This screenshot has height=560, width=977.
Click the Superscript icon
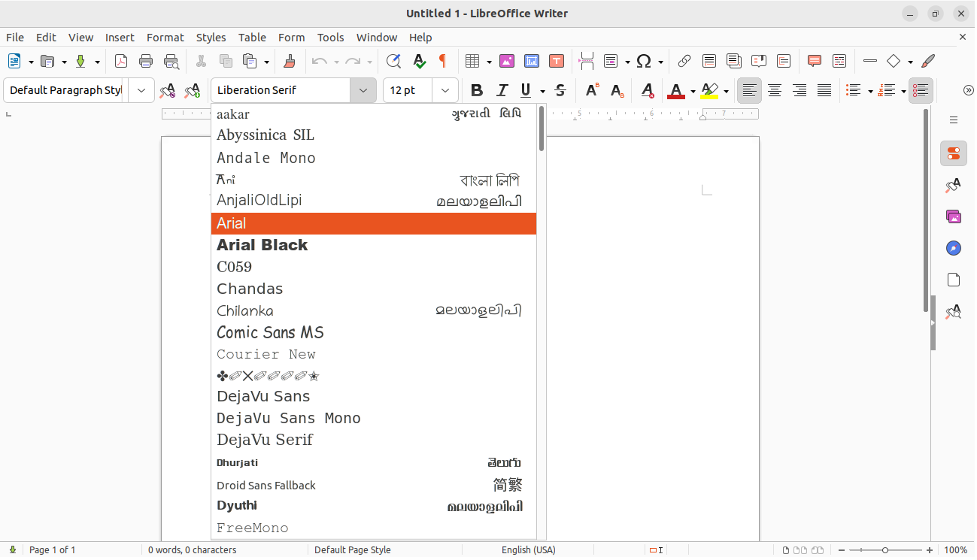592,90
